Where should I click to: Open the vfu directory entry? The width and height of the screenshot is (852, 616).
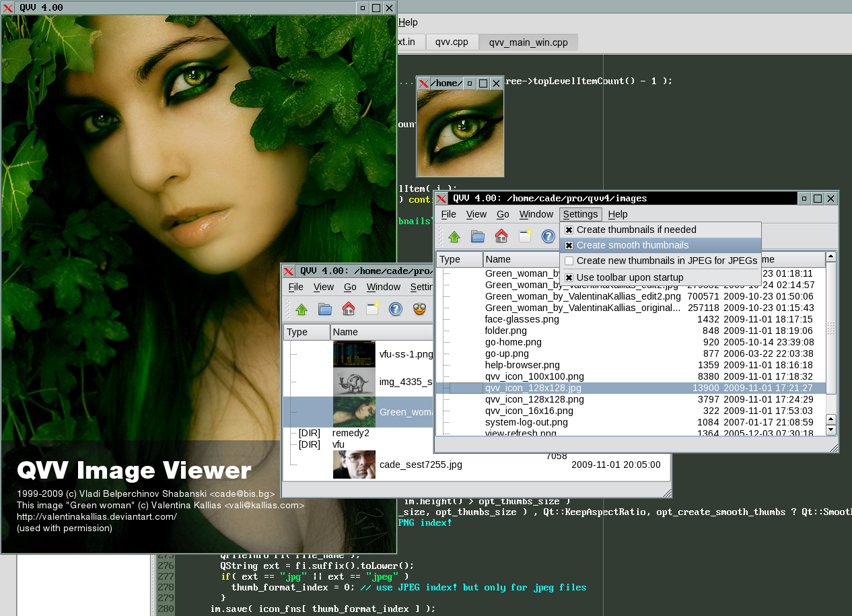pyautogui.click(x=339, y=444)
